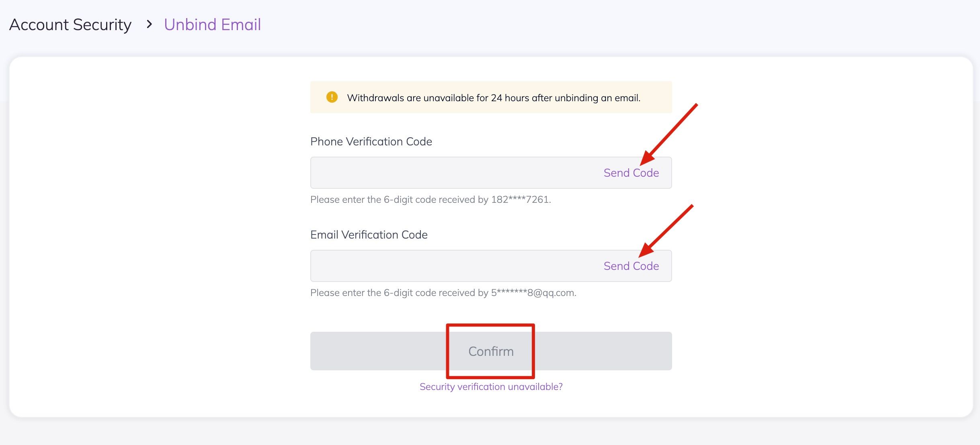
Task: Send Code for email verification
Action: (x=631, y=266)
